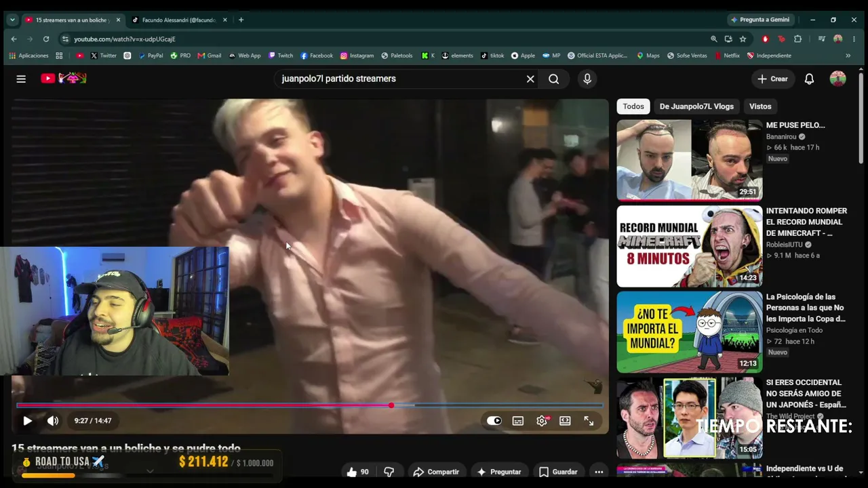This screenshot has width=868, height=488.
Task: Switch to theater mode
Action: (x=565, y=421)
